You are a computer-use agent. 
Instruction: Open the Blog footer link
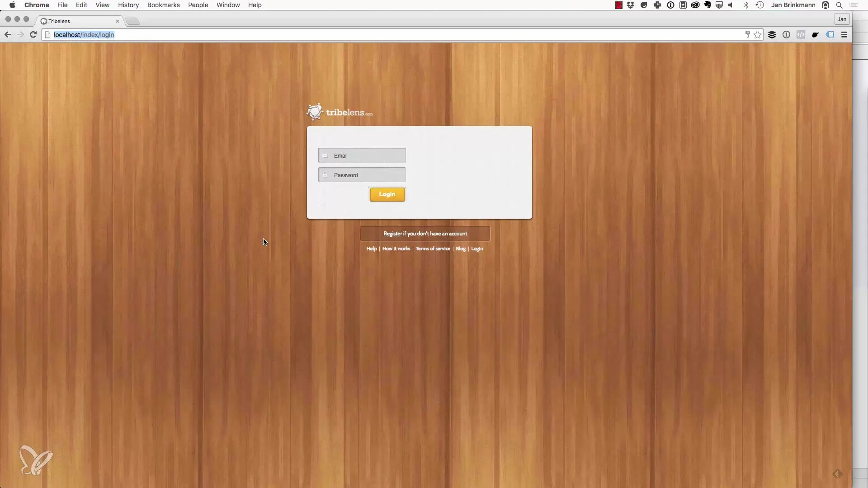(x=461, y=249)
